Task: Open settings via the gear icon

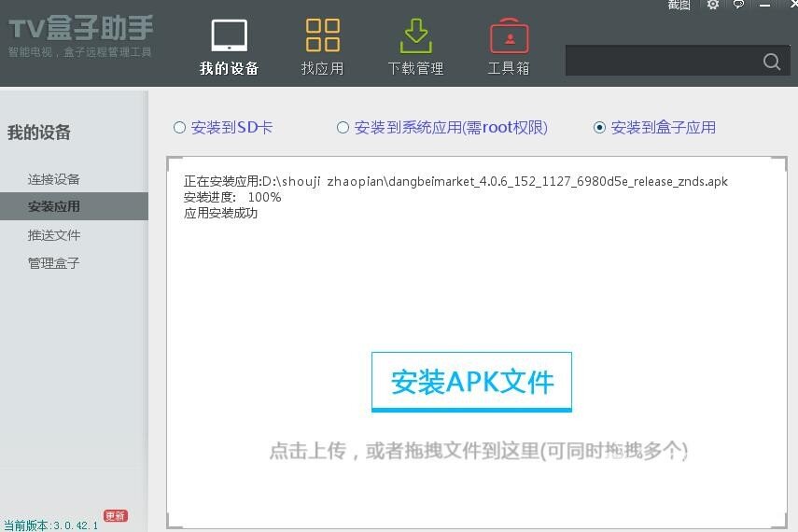Action: pos(713,5)
